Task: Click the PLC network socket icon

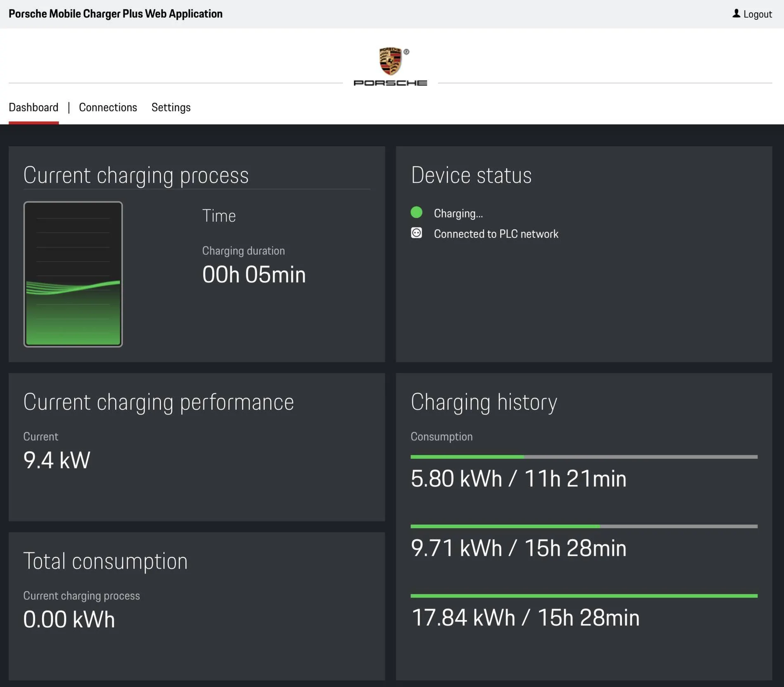Action: pyautogui.click(x=416, y=233)
